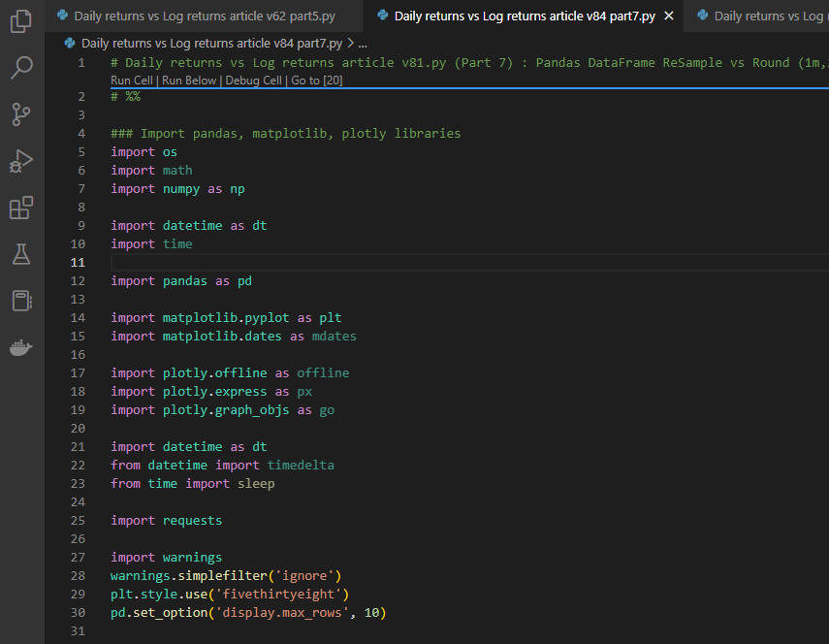The height and width of the screenshot is (644, 829).
Task: Place cursor on empty line 11
Action: click(x=469, y=262)
